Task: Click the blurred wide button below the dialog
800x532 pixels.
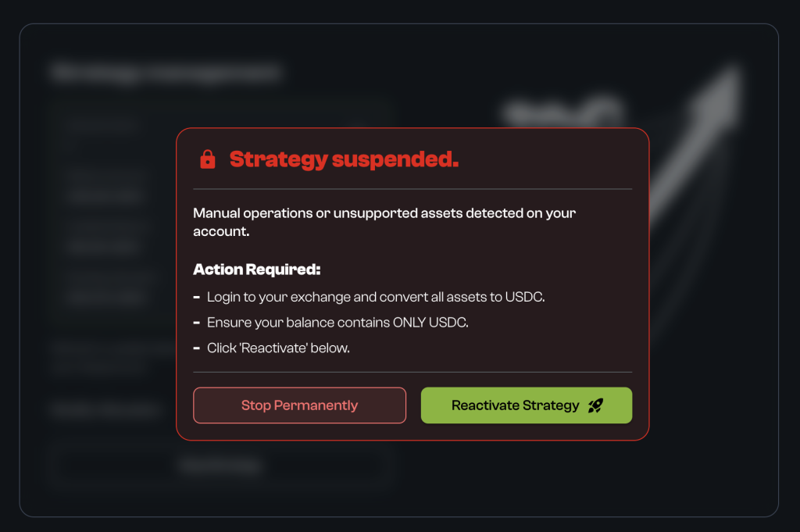Action: coord(218,466)
